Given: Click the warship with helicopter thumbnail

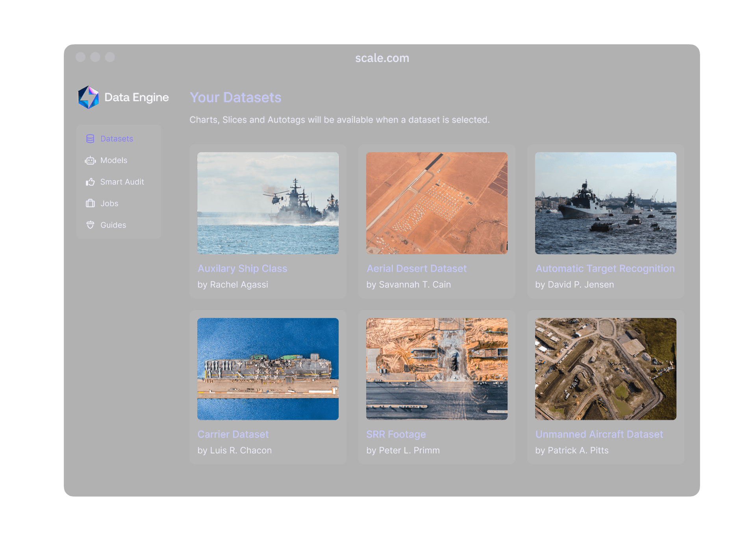Looking at the screenshot, I should 268,203.
